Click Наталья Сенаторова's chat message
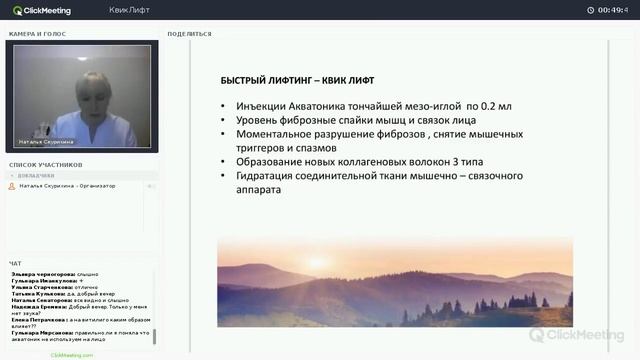 pos(70,300)
